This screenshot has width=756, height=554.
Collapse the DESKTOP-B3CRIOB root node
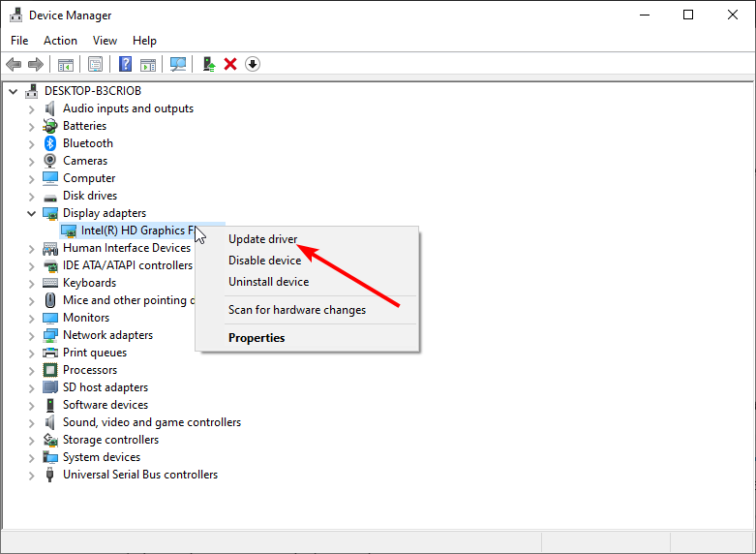[x=14, y=91]
